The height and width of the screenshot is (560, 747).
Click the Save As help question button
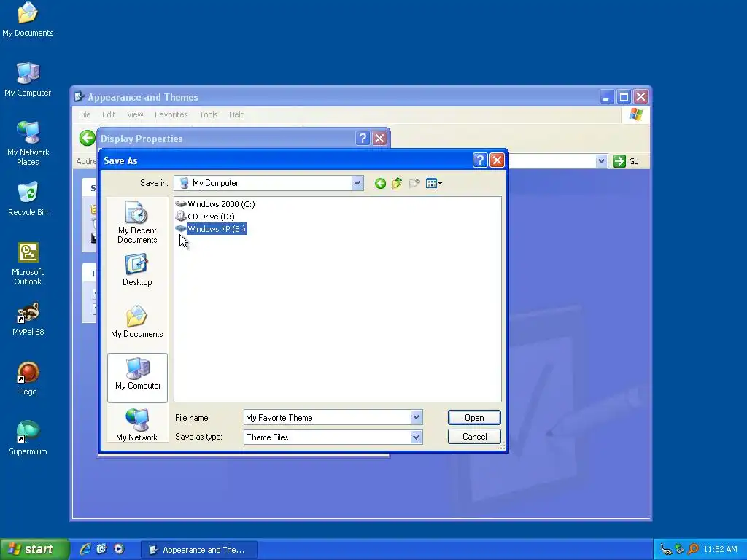(x=480, y=160)
